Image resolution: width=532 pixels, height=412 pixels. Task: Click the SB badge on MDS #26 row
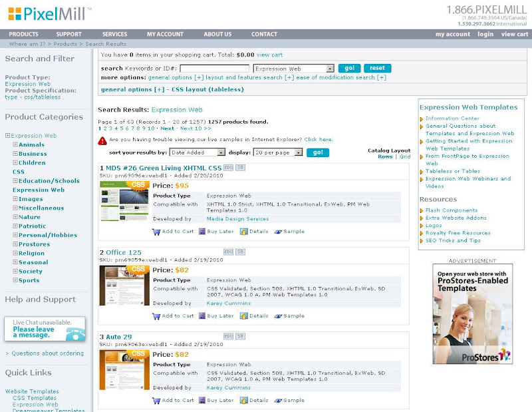click(240, 168)
